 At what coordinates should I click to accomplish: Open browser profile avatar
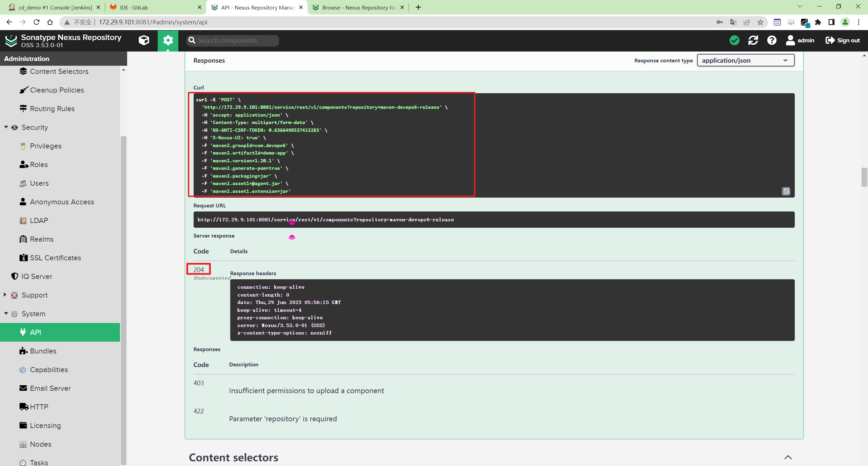click(845, 22)
